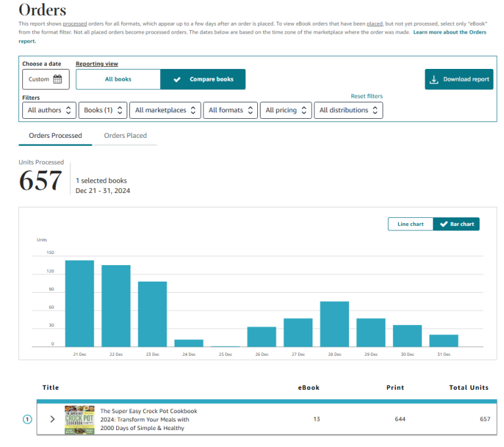Click the circled number 1 row icon
The width and height of the screenshot is (504, 447).
click(27, 419)
